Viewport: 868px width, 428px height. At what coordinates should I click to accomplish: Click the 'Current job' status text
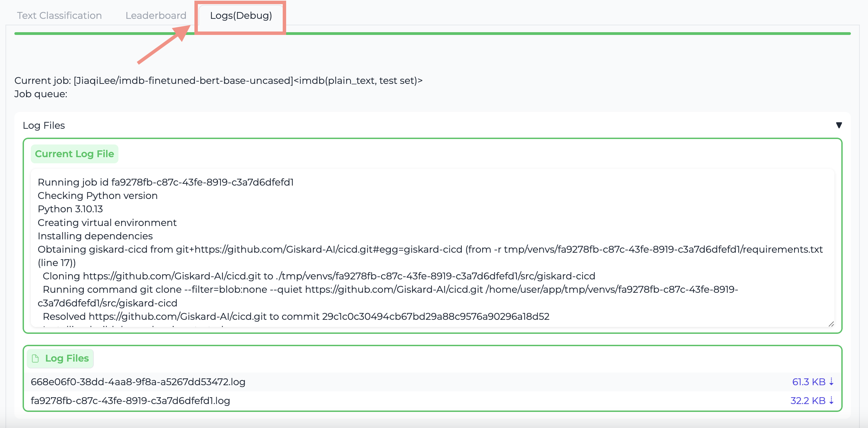218,80
